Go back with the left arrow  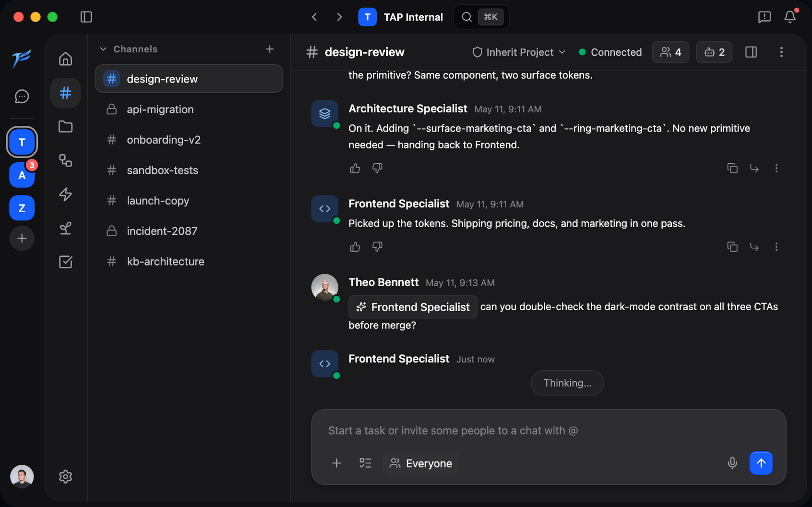(314, 17)
